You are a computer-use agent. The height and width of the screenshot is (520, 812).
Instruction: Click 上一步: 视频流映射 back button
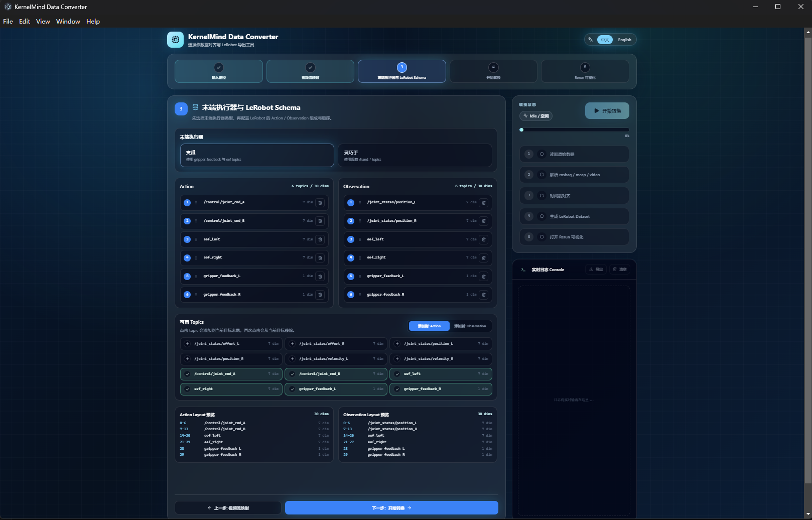click(x=228, y=508)
